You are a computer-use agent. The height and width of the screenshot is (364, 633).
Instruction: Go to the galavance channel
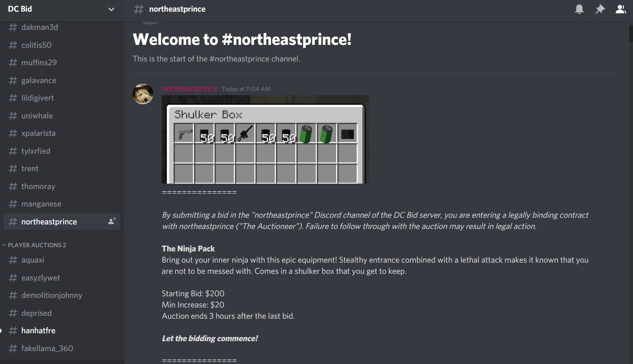(62, 80)
